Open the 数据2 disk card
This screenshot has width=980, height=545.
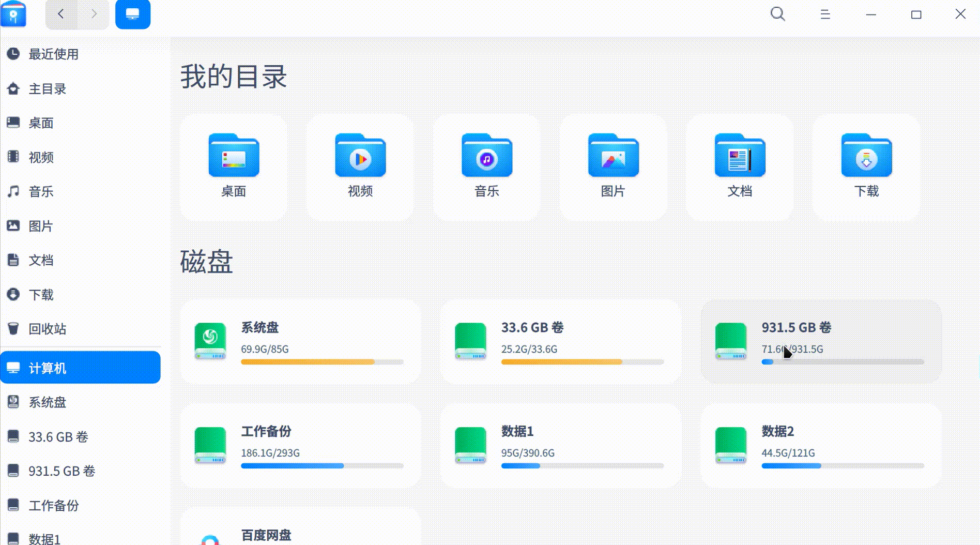pos(820,445)
